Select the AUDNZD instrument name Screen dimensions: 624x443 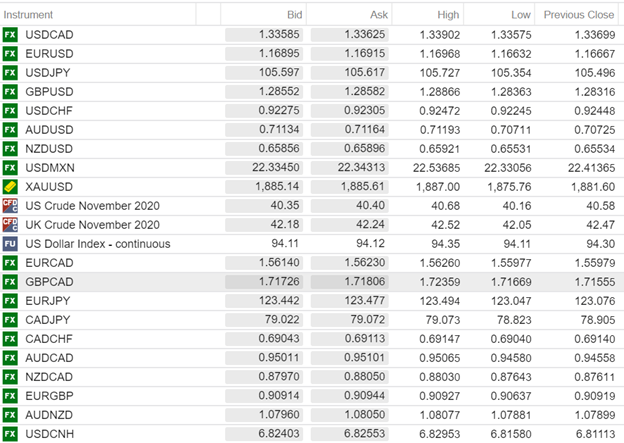(x=50, y=413)
